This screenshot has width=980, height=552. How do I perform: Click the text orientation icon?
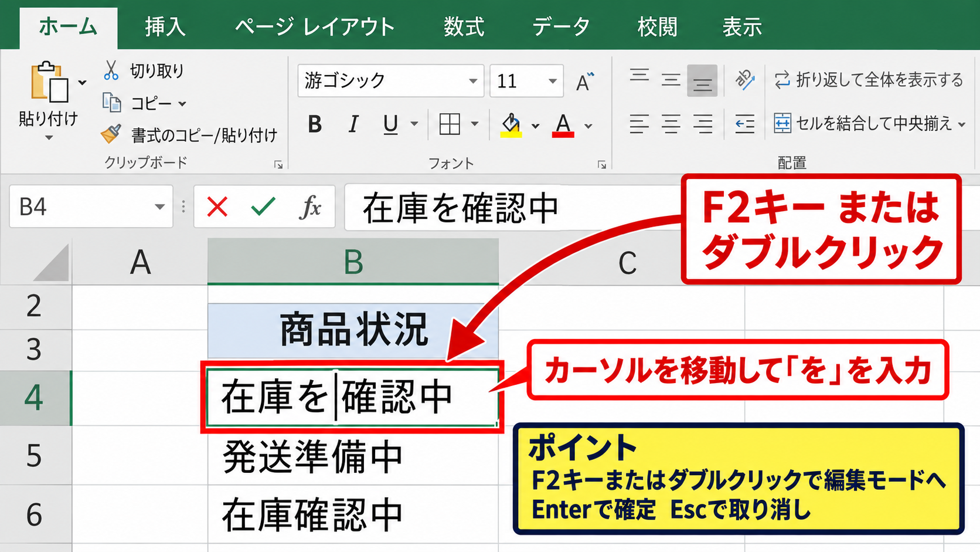coord(745,80)
